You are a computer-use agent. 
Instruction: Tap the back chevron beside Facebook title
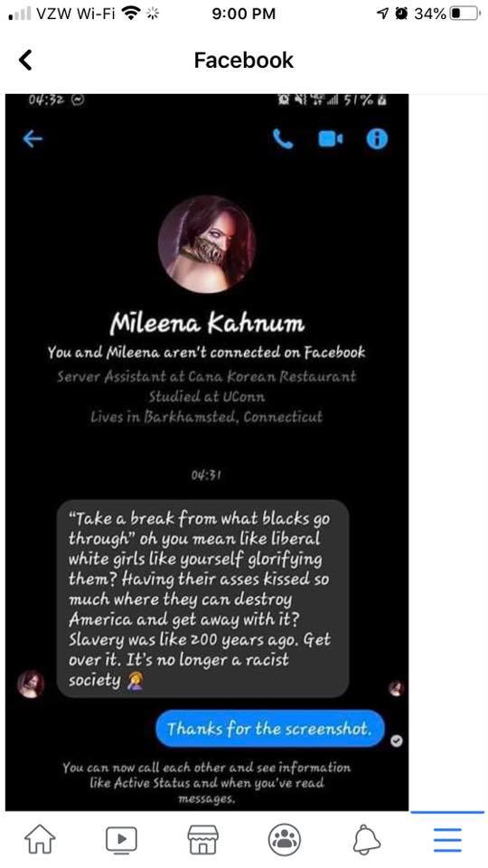[25, 60]
